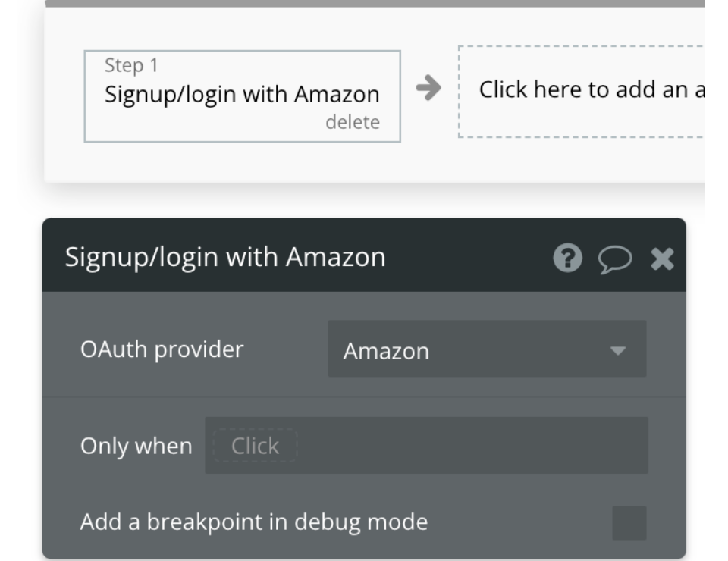
Task: Click here to add an action placeholder
Action: (x=582, y=92)
